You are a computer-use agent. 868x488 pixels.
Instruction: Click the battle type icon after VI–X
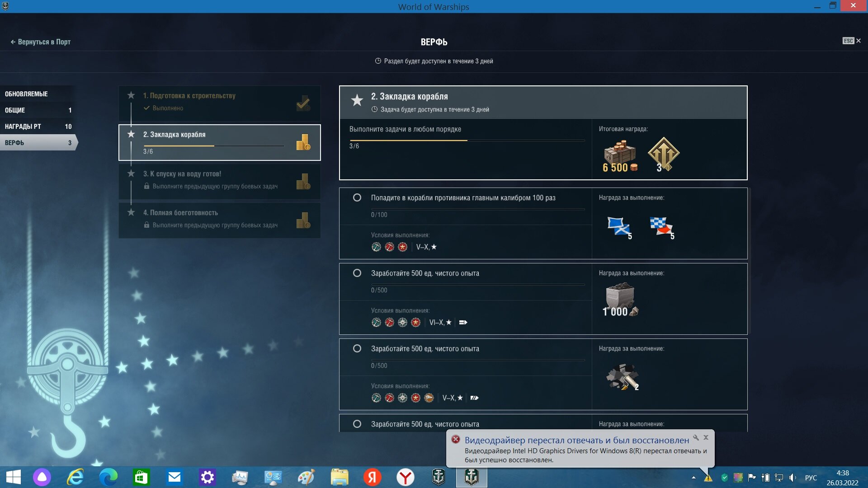[463, 323]
